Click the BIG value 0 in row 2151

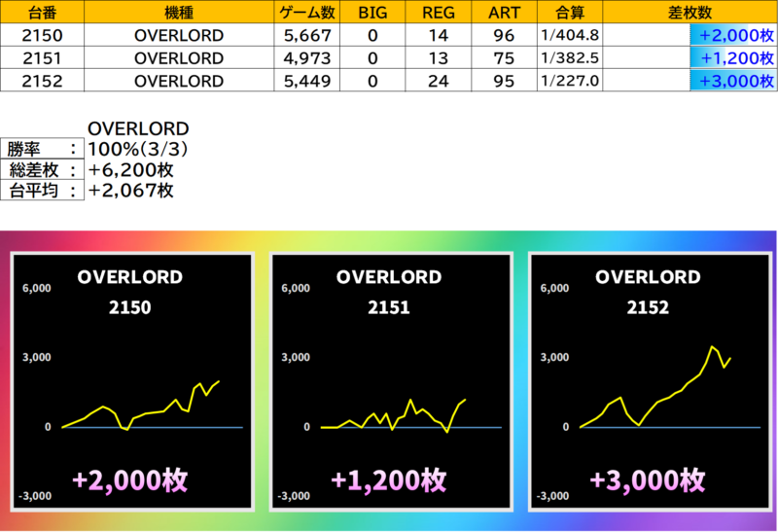click(372, 58)
